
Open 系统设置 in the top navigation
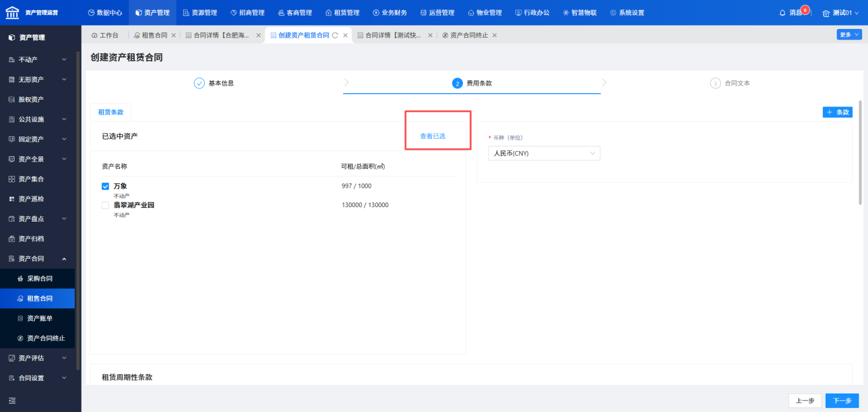pos(627,13)
